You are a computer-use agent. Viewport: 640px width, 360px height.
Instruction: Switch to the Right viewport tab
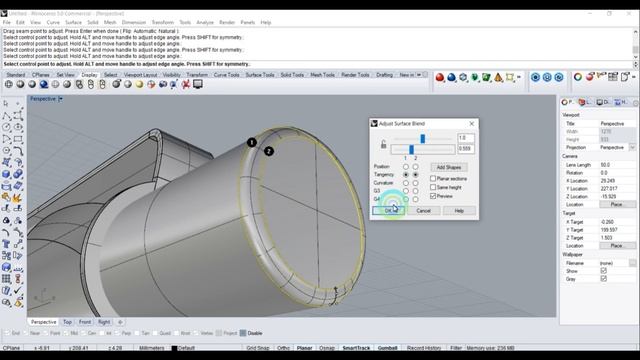click(104, 322)
